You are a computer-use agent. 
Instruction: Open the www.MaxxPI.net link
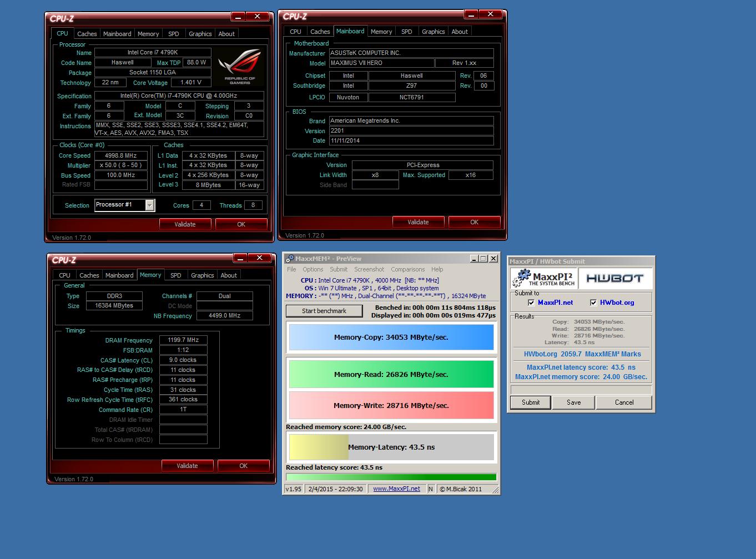[x=397, y=489]
